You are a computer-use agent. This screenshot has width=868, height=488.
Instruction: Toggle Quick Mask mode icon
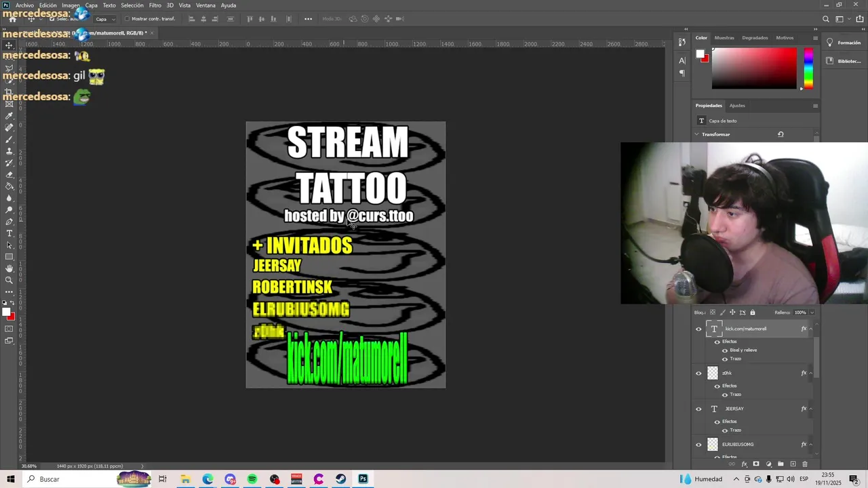pos(9,329)
